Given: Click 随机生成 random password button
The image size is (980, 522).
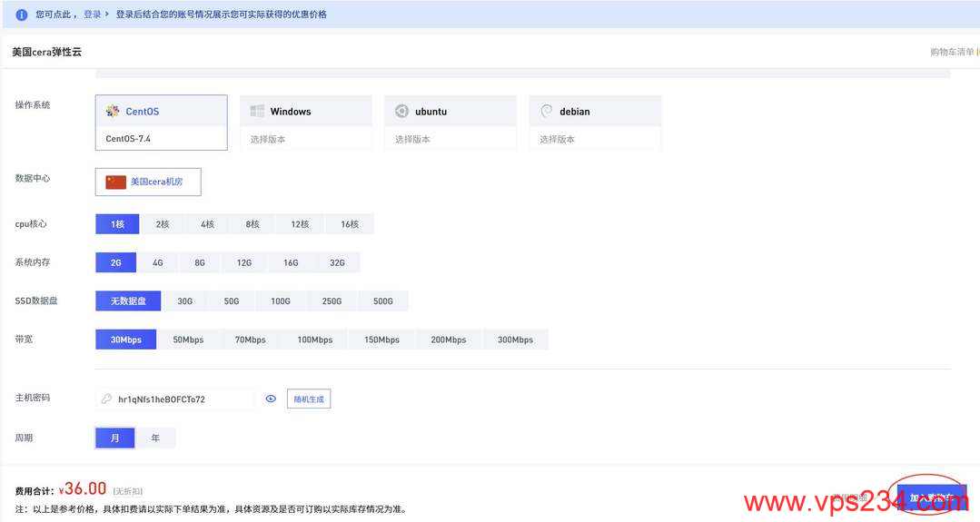Looking at the screenshot, I should coord(309,399).
